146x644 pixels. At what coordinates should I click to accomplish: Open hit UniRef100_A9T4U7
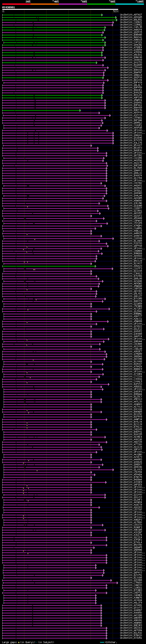point(131,15)
